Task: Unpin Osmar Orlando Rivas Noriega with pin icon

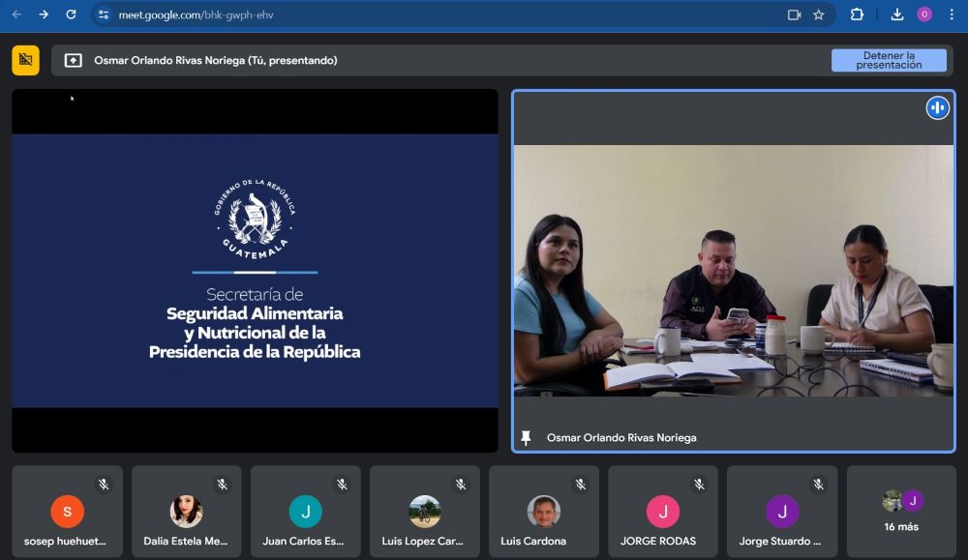Action: (x=526, y=438)
